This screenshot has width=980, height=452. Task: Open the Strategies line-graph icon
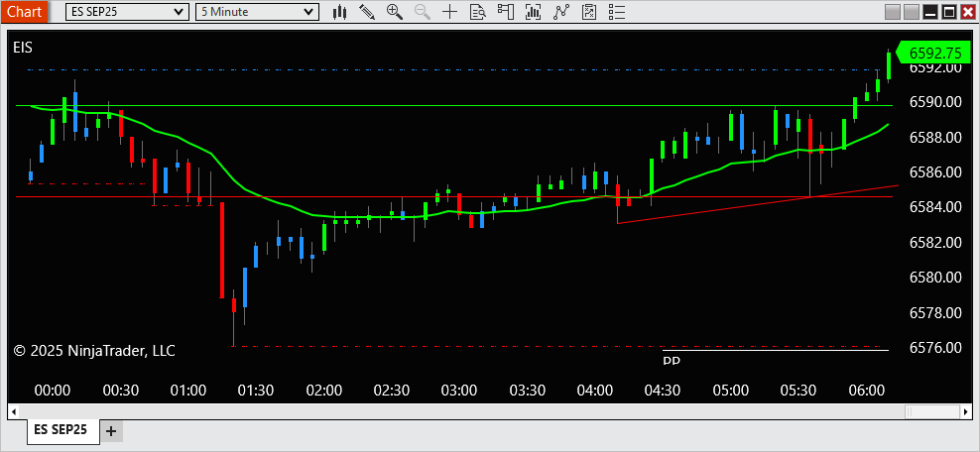pyautogui.click(x=561, y=11)
